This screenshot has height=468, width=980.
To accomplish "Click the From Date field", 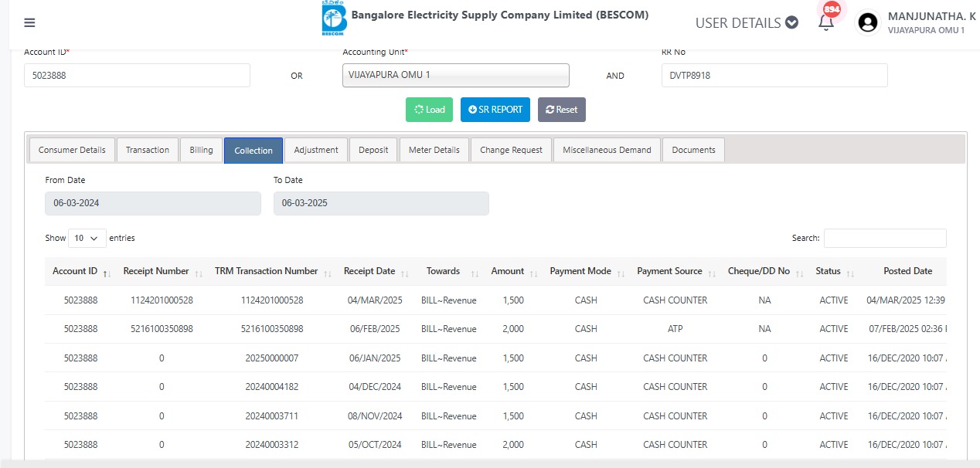I will coord(153,203).
